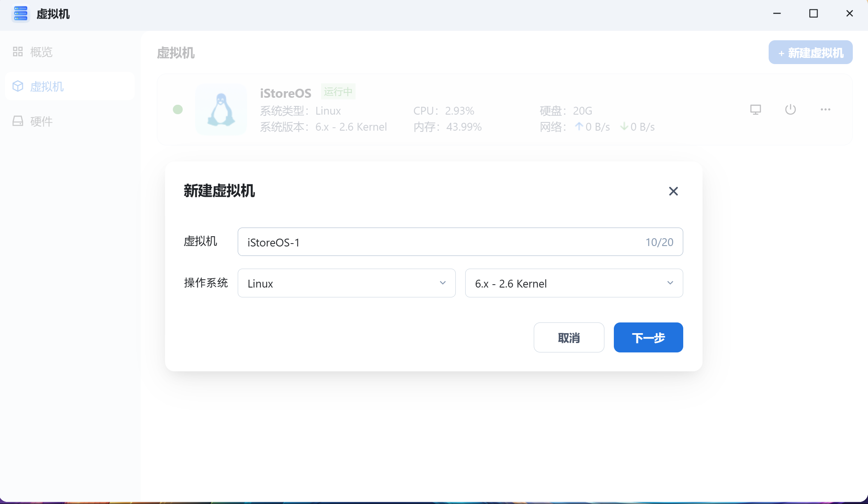Click the iStoreOS name in the VM list

click(x=285, y=93)
